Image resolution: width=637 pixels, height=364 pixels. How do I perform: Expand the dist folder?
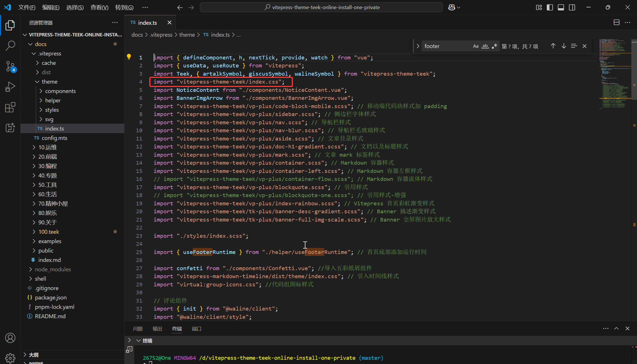37,72
